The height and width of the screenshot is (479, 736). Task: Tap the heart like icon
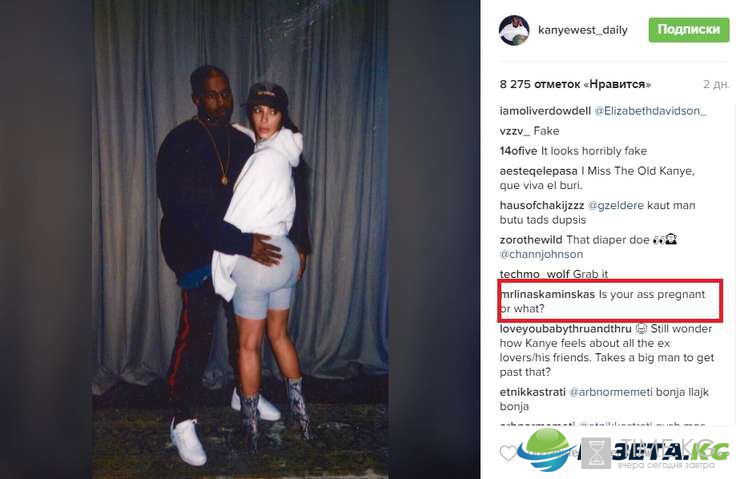(x=508, y=453)
